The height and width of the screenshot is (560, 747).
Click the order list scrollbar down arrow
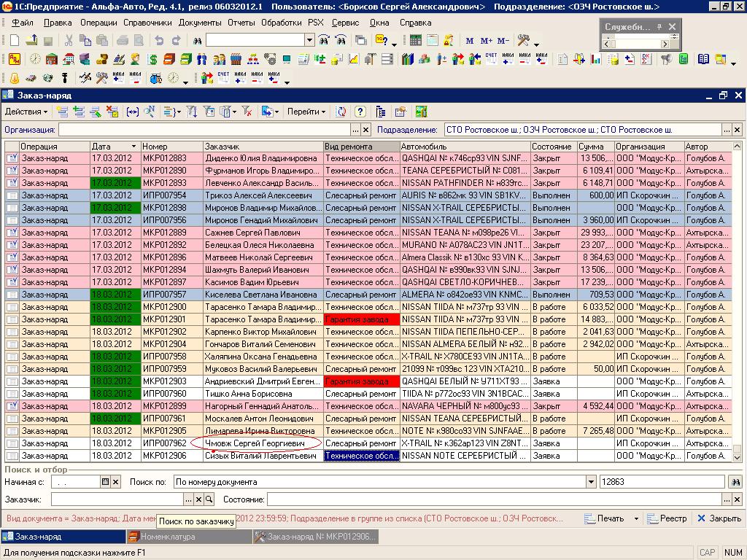point(737,458)
